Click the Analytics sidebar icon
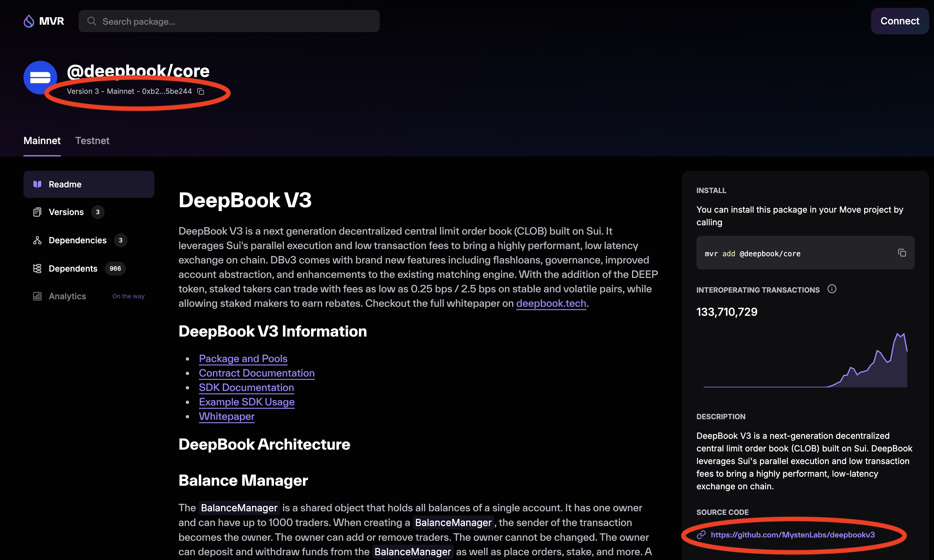934x560 pixels. coord(37,296)
